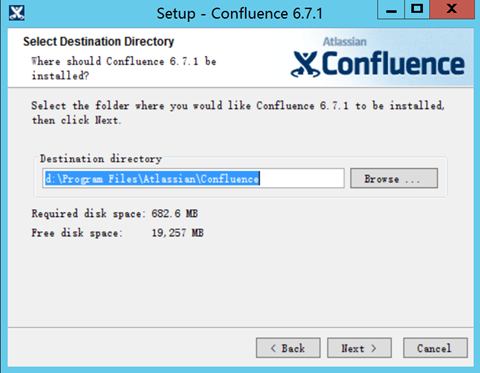Click the Confluence X logo symbol

point(305,64)
